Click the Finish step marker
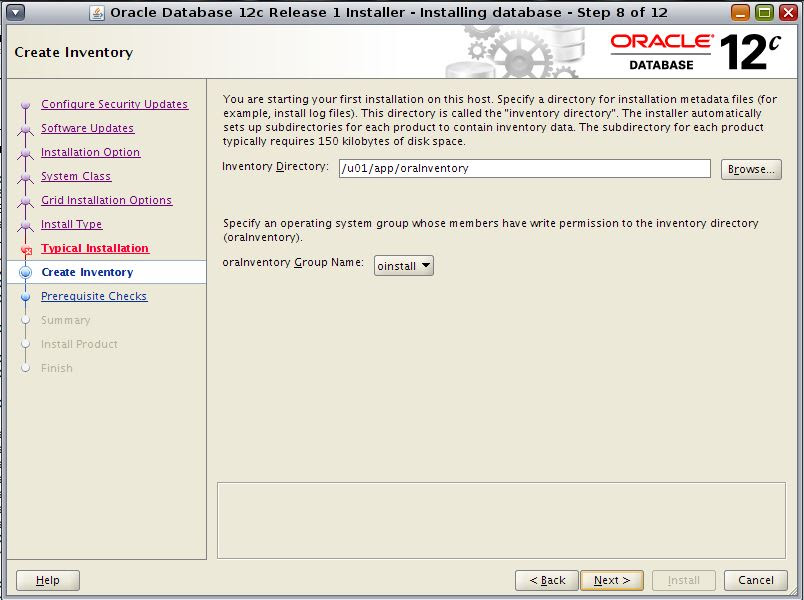The width and height of the screenshot is (804, 600). (26, 368)
